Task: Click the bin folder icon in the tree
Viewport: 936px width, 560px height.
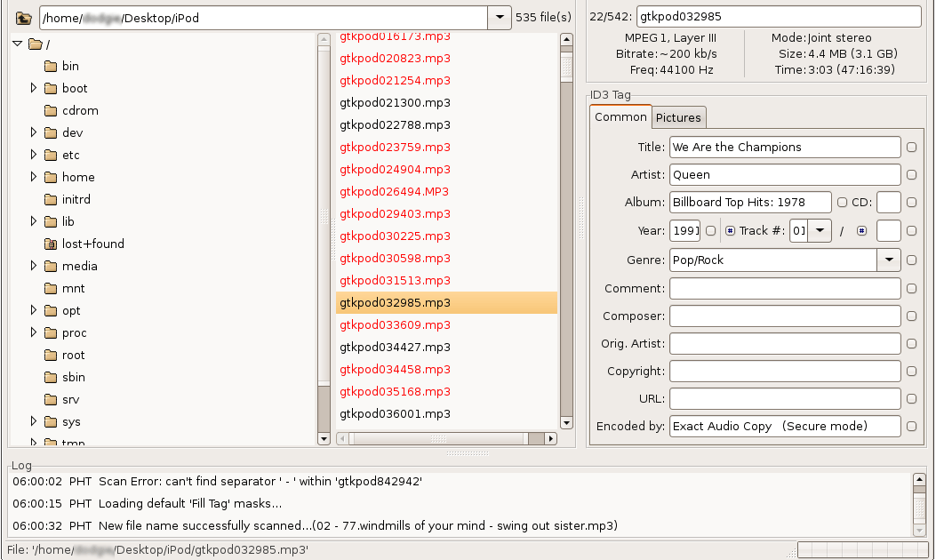Action: point(51,66)
